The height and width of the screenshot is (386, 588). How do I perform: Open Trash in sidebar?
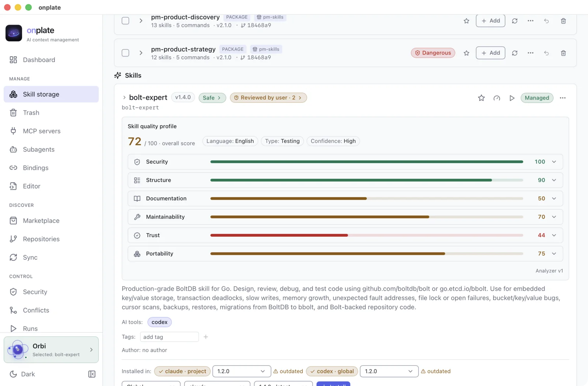(51, 112)
